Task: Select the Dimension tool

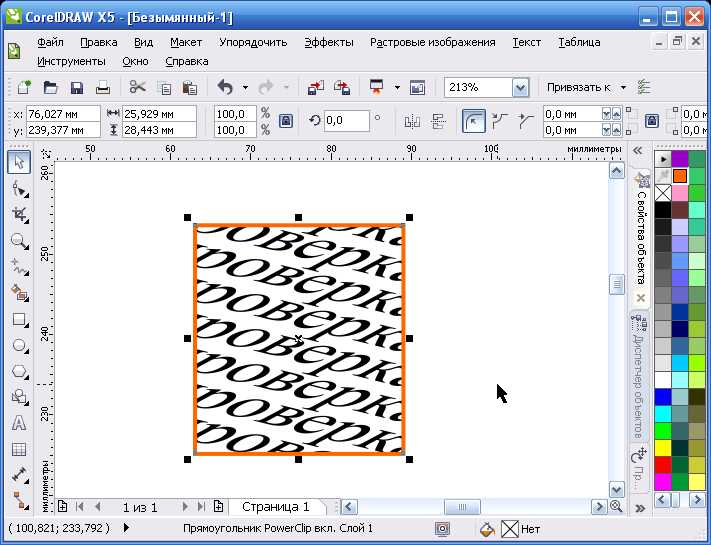Action: coord(19,475)
